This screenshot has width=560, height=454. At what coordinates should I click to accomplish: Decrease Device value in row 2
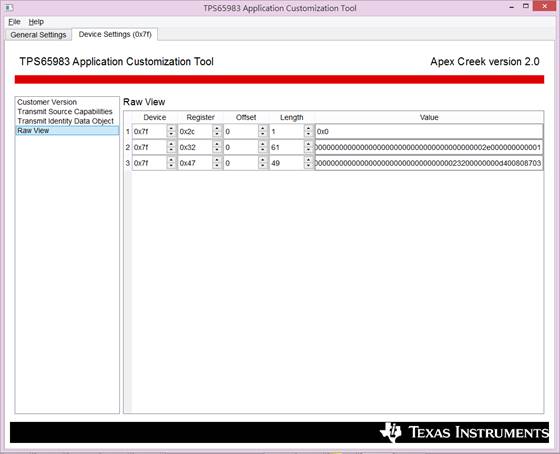pyautogui.click(x=171, y=150)
